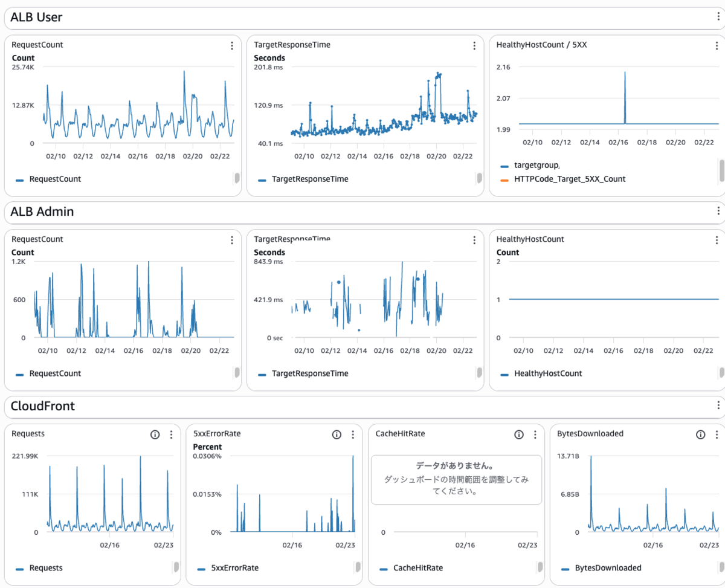Click 0.0306% axis label
The image size is (725, 588).
click(207, 456)
